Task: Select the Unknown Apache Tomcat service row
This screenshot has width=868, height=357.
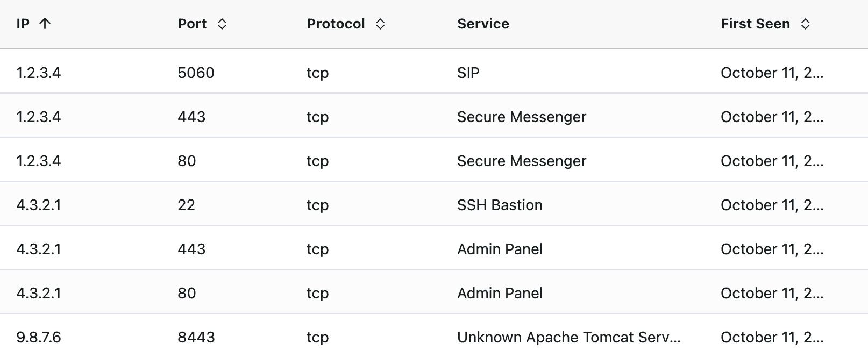Action: pyautogui.click(x=434, y=336)
